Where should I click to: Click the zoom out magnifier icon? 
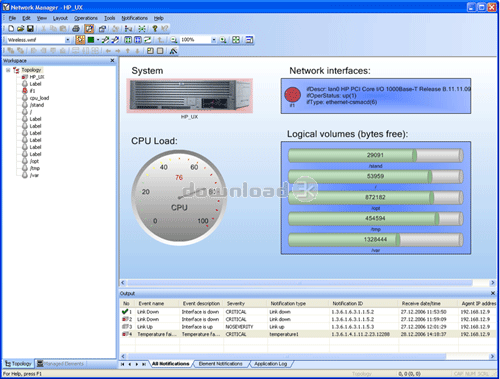tap(174, 40)
